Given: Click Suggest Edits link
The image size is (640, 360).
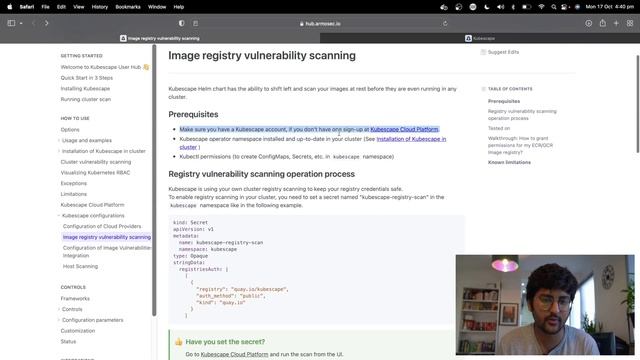Looking at the screenshot, I should pos(500,52).
